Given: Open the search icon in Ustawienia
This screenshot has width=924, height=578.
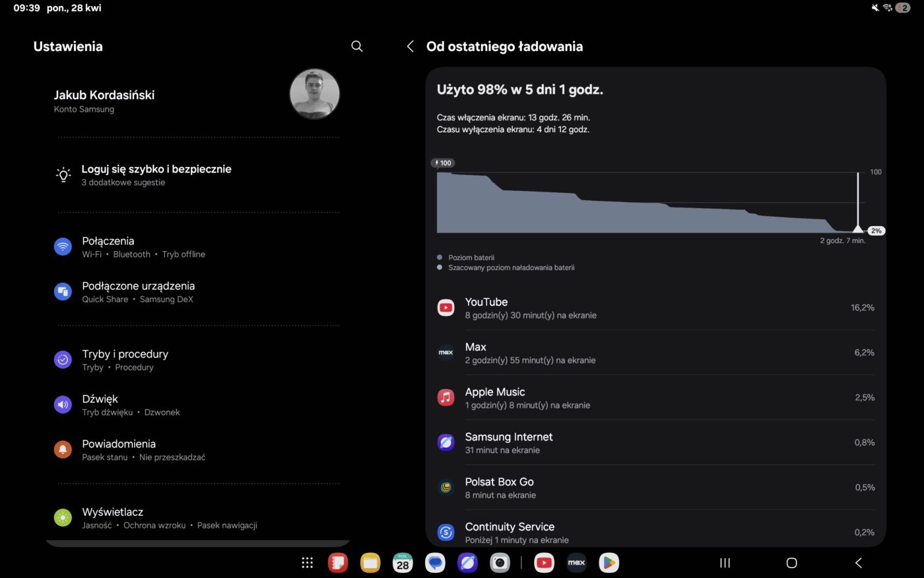Looking at the screenshot, I should click(357, 46).
